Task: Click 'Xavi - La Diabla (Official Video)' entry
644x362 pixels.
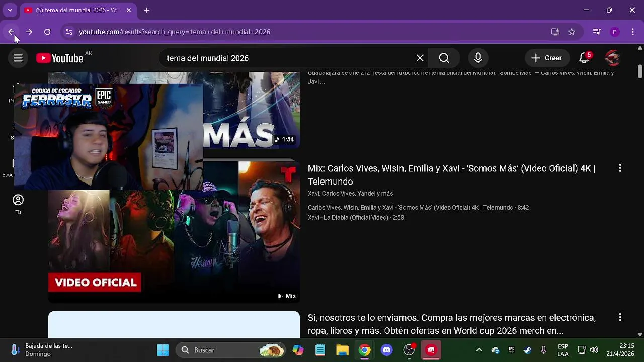Action: 356,218
